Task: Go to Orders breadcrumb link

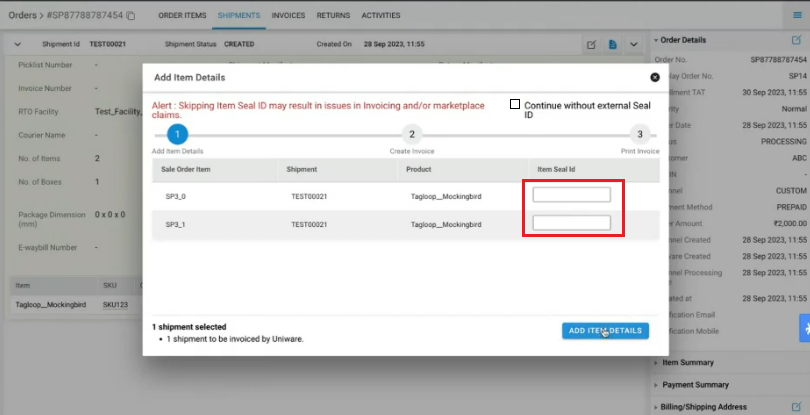Action: 22,15
